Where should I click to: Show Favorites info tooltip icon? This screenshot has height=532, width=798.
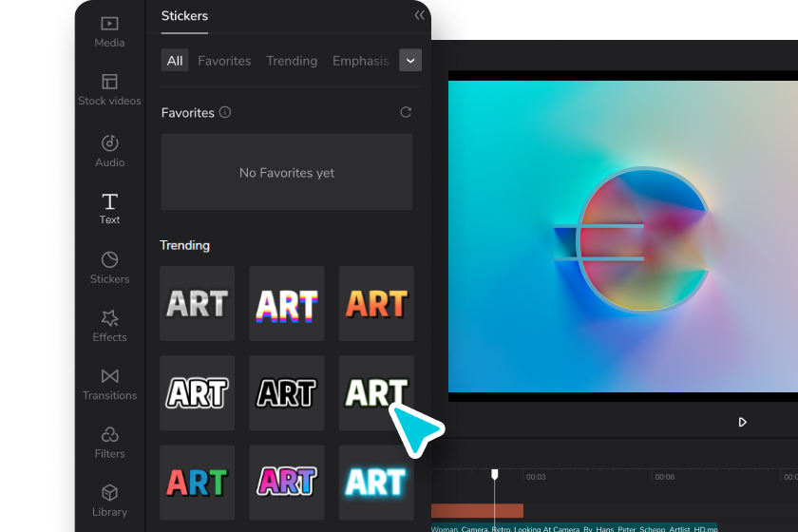coord(225,112)
